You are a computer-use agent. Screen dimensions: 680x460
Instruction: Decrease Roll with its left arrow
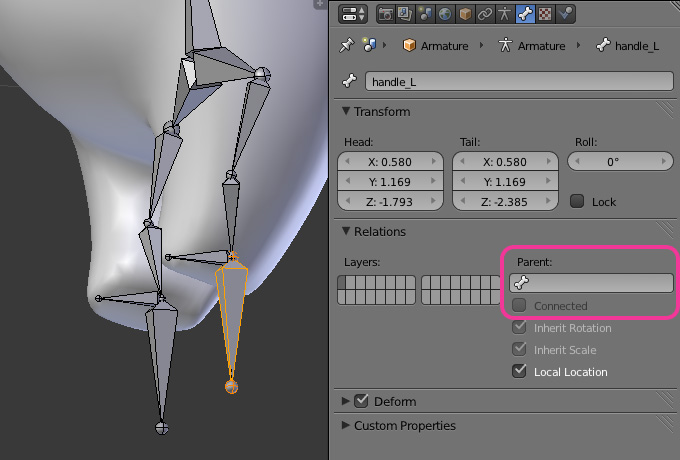point(577,162)
